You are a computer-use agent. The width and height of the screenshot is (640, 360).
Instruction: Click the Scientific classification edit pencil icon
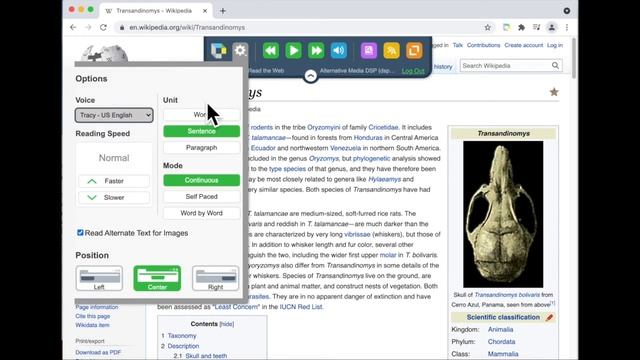pyautogui.click(x=549, y=318)
